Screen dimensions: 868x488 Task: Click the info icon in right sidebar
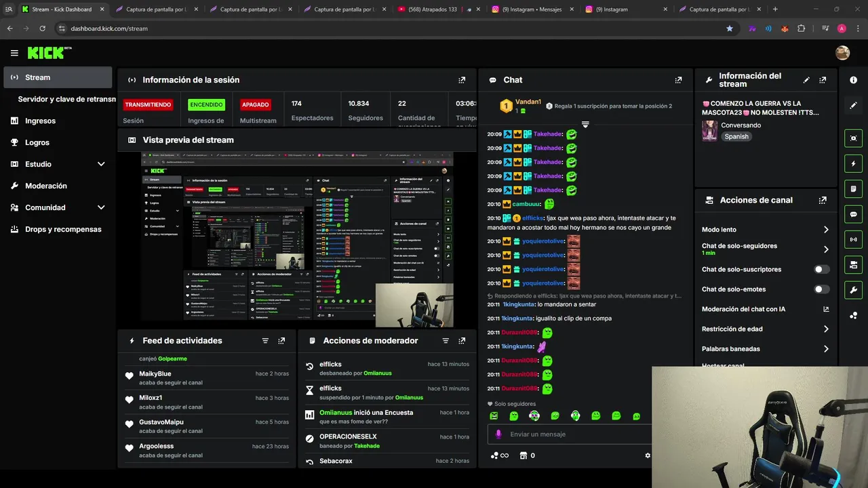click(853, 80)
